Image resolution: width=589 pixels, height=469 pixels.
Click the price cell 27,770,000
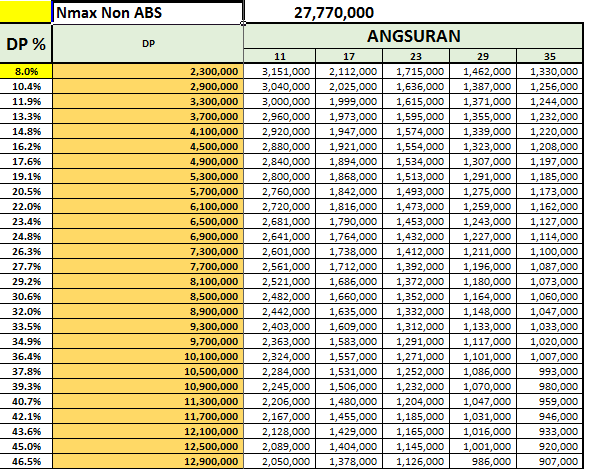(334, 13)
